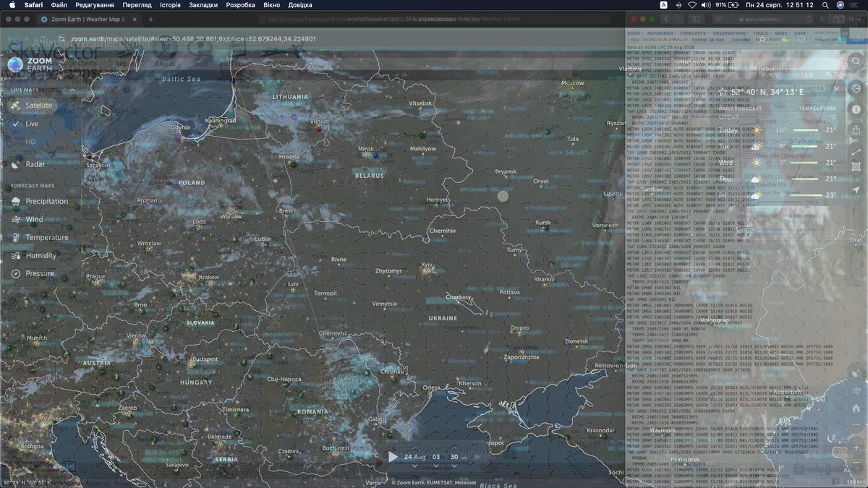This screenshot has height=488, width=868.
Task: Zoom in with the plus icon
Action: pyautogui.click(x=856, y=450)
